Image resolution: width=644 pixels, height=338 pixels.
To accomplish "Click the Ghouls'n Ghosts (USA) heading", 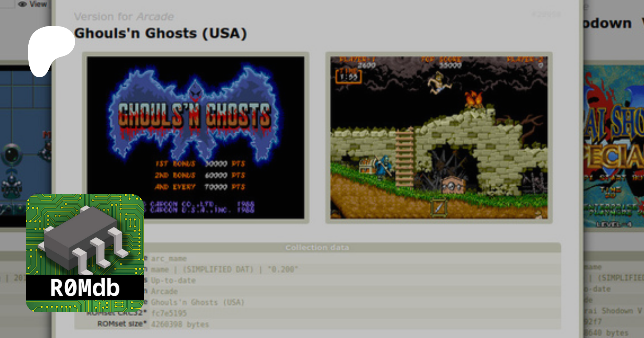I will click(x=160, y=34).
